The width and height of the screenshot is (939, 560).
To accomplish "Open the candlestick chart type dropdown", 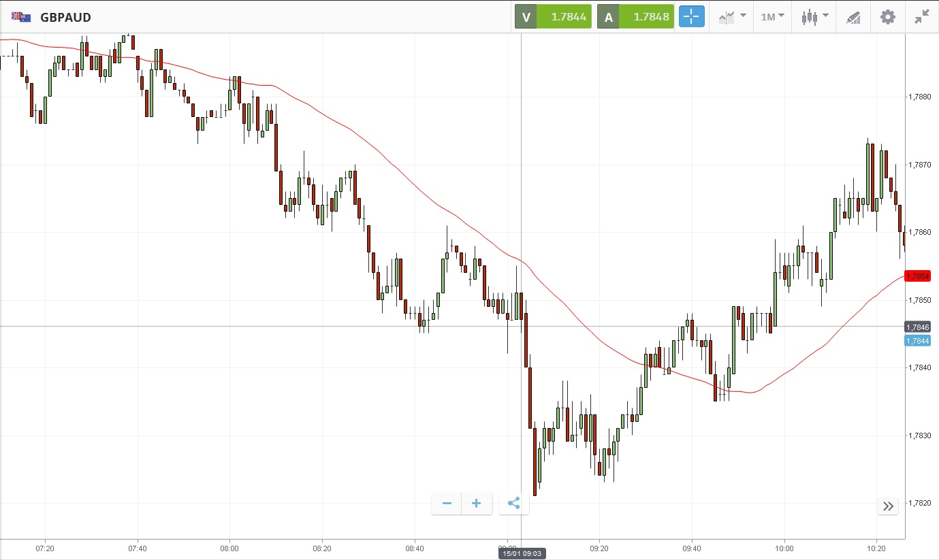I will coord(815,17).
